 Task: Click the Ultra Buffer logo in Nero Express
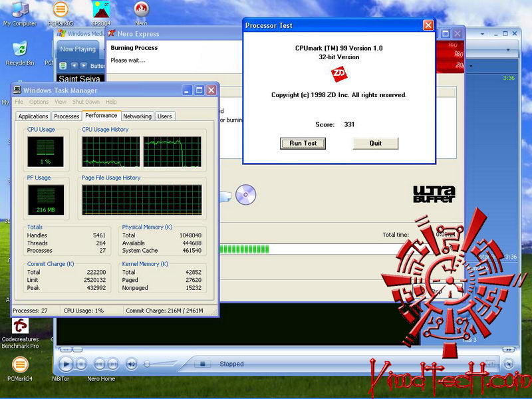434,194
